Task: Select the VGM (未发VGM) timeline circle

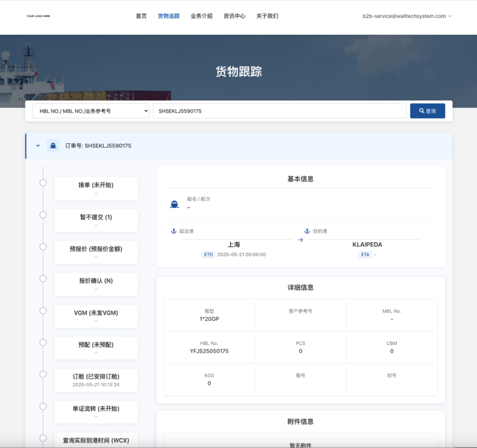Action: pos(43,311)
